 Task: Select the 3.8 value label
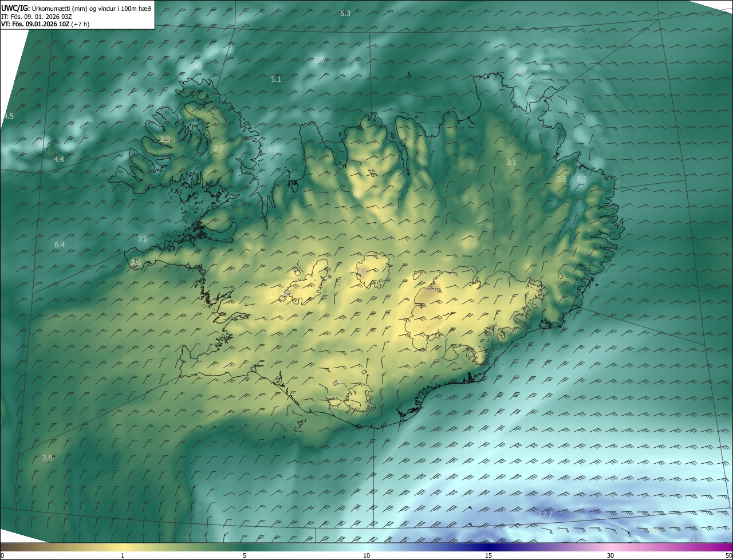click(47, 458)
